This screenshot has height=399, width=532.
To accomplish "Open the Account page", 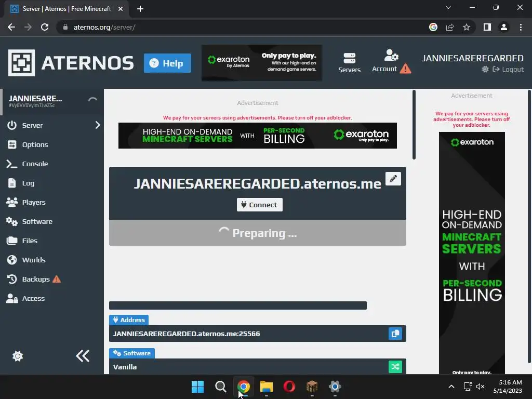I will click(x=384, y=61).
